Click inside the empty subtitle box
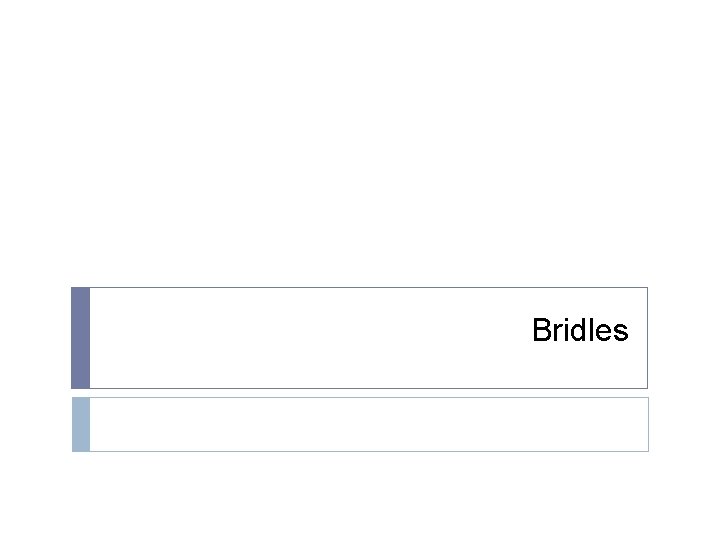The image size is (720, 540). [368, 424]
